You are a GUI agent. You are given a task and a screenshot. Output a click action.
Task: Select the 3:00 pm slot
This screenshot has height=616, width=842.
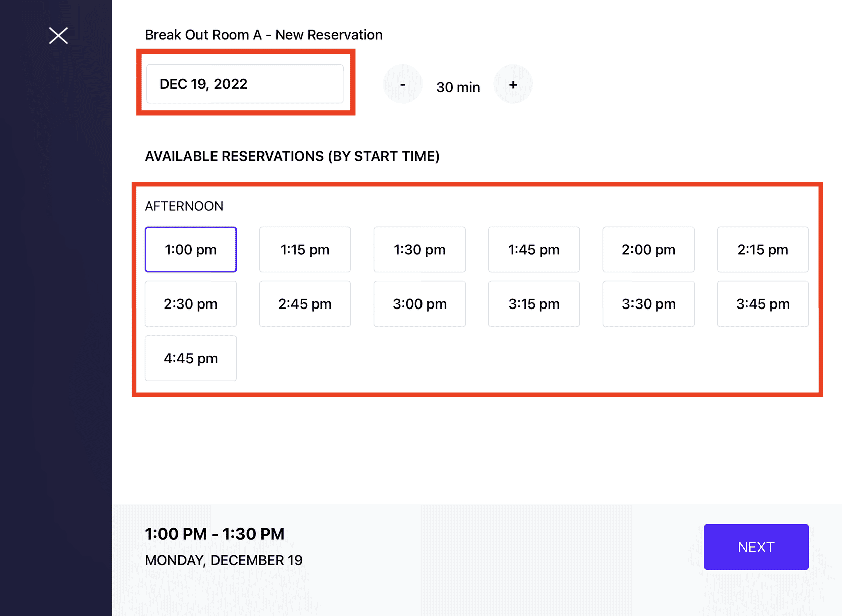point(419,304)
